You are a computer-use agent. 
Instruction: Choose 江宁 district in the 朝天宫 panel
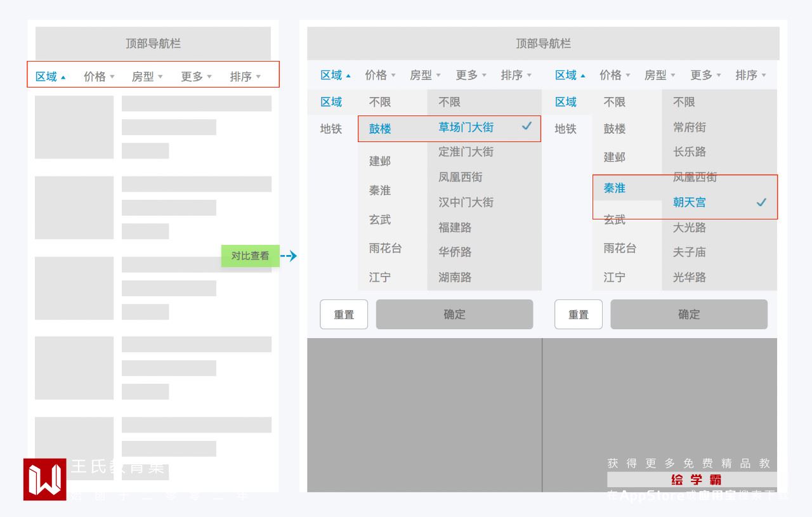pyautogui.click(x=615, y=277)
